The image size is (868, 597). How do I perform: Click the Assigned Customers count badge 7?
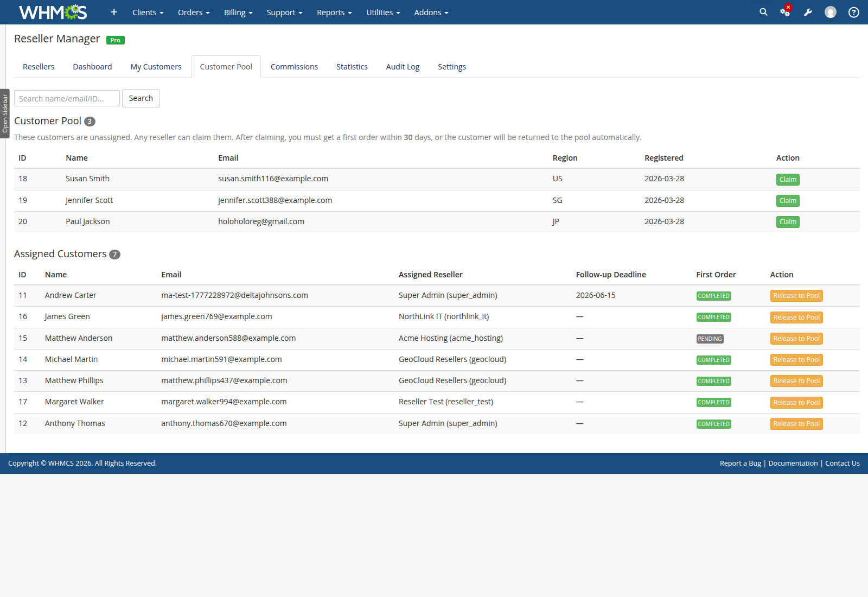tap(114, 255)
